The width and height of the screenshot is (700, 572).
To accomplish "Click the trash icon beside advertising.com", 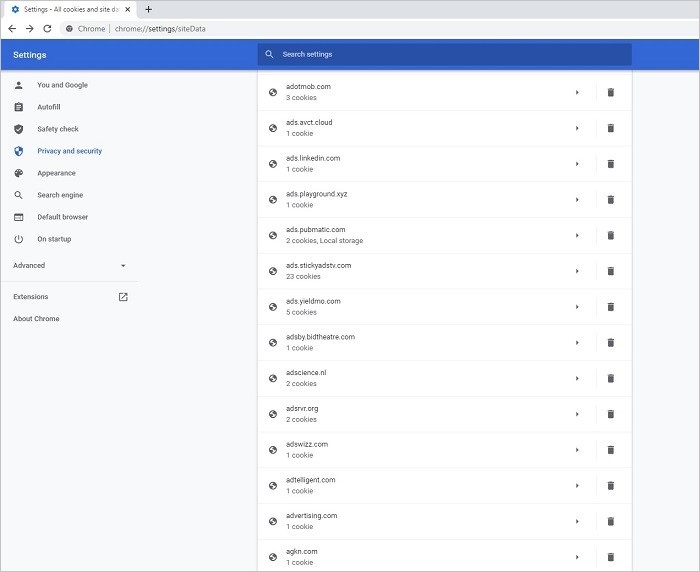I will pos(611,521).
